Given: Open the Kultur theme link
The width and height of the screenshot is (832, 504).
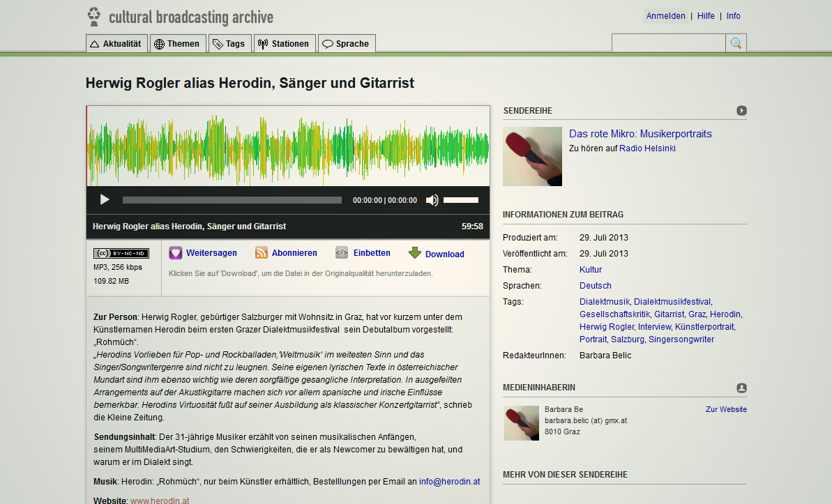Looking at the screenshot, I should (591, 270).
